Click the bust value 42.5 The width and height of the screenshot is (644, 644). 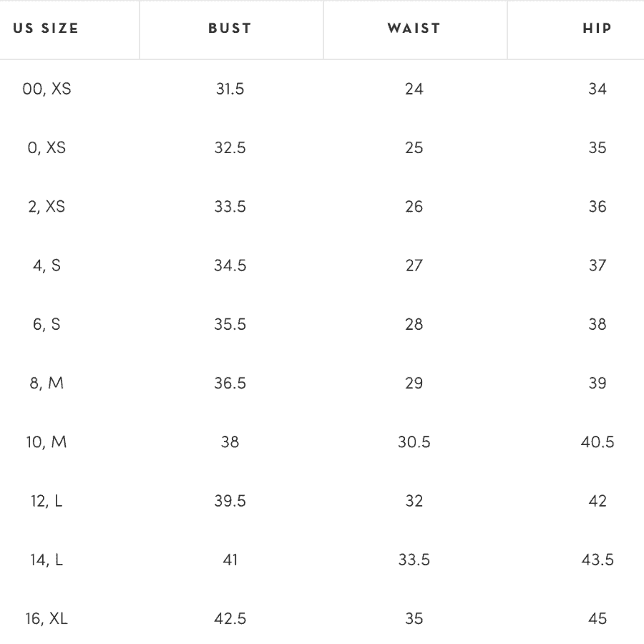coord(230,618)
